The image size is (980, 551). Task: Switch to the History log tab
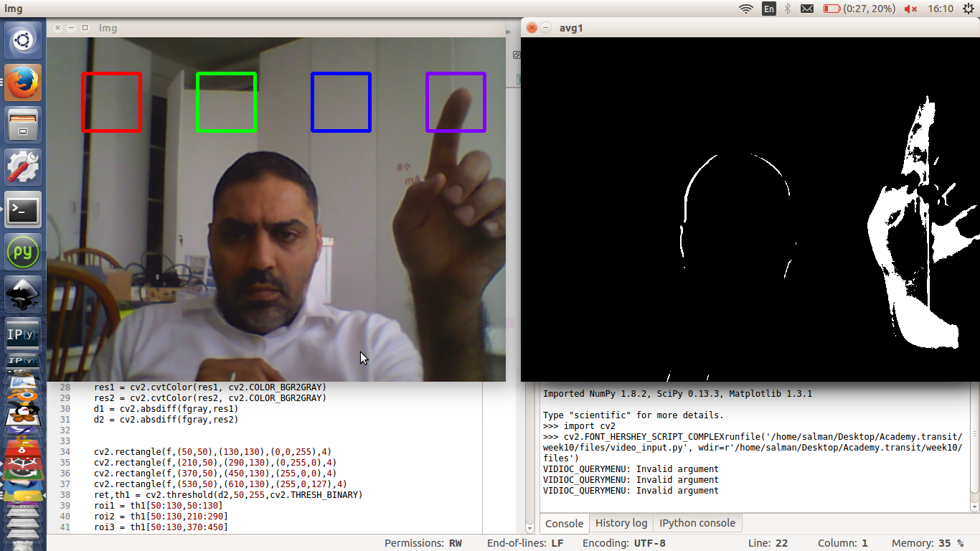(621, 523)
